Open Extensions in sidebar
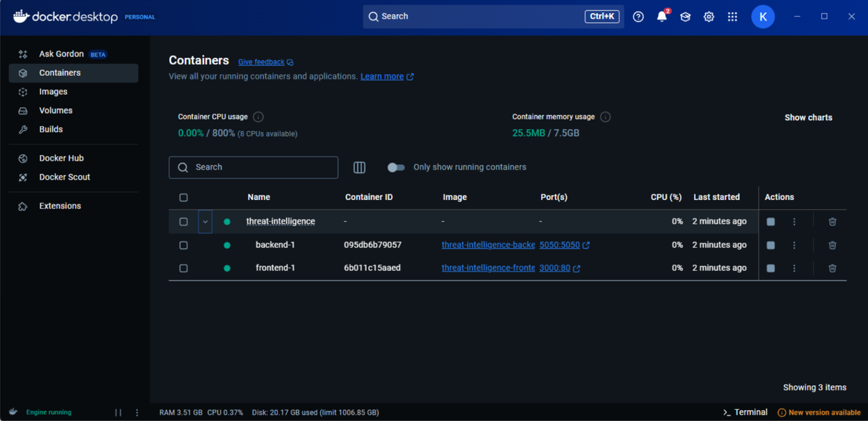This screenshot has width=868, height=421. 73,206
